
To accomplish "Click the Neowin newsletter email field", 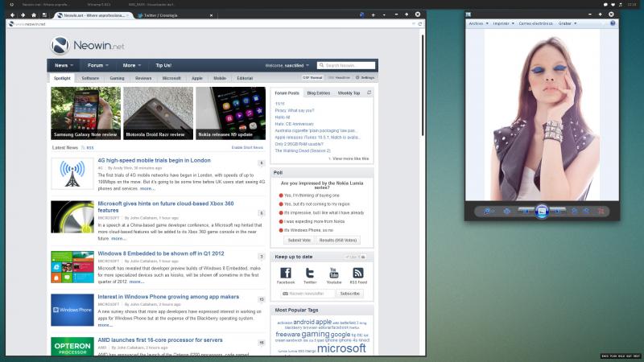I will tap(308, 294).
